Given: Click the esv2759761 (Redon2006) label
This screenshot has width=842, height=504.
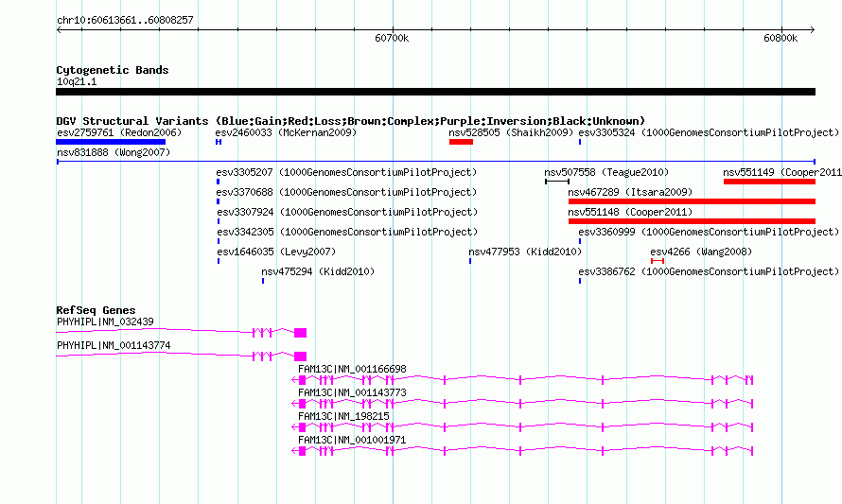Looking at the screenshot, I should (119, 132).
